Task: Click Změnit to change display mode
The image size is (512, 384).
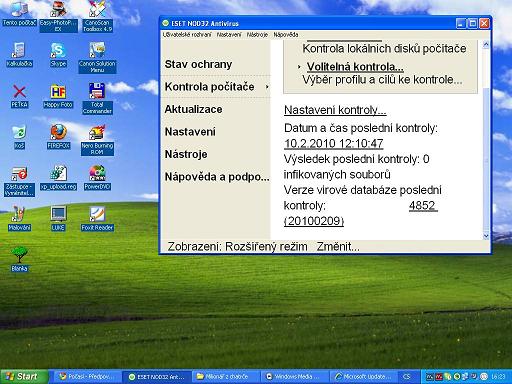Action: 338,247
